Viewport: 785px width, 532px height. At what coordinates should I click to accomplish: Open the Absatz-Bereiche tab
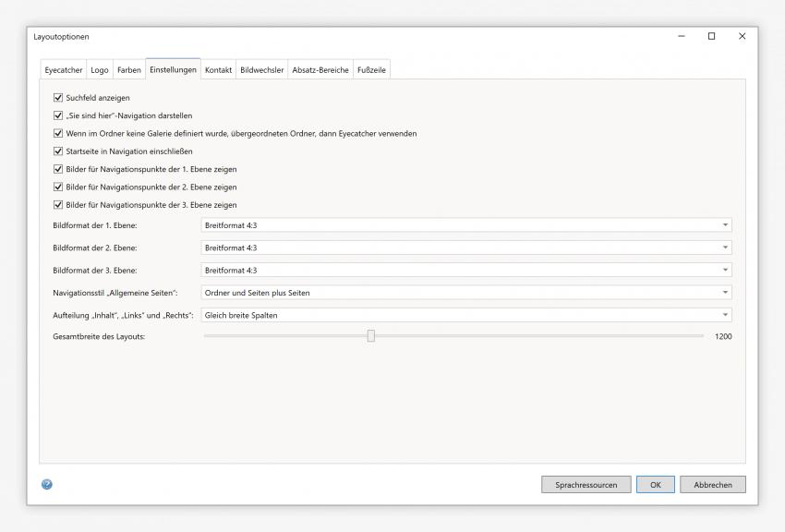(x=320, y=70)
